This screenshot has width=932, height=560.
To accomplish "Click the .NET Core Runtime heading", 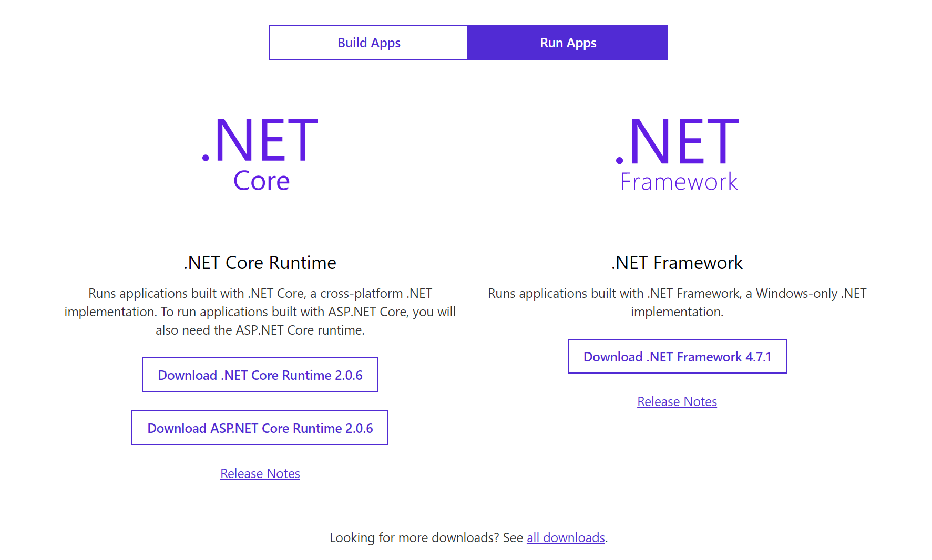I will (260, 262).
